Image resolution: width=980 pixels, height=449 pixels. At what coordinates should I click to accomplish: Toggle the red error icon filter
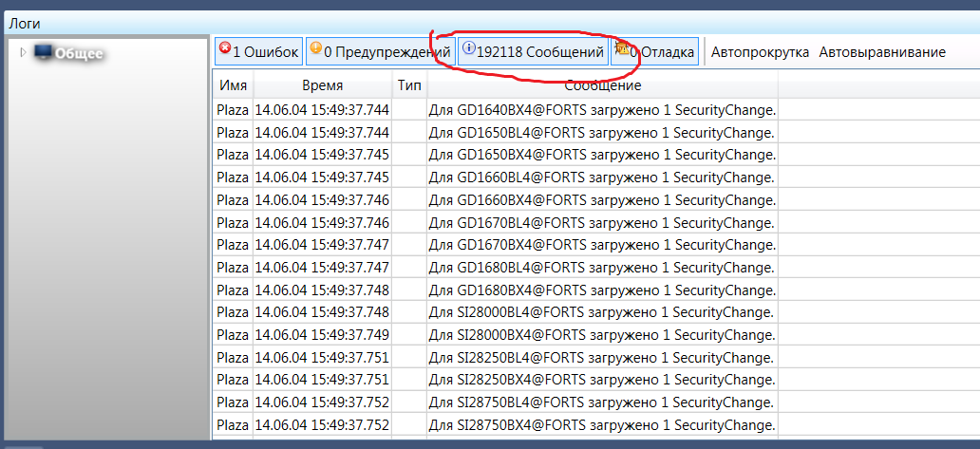pyautogui.click(x=225, y=47)
